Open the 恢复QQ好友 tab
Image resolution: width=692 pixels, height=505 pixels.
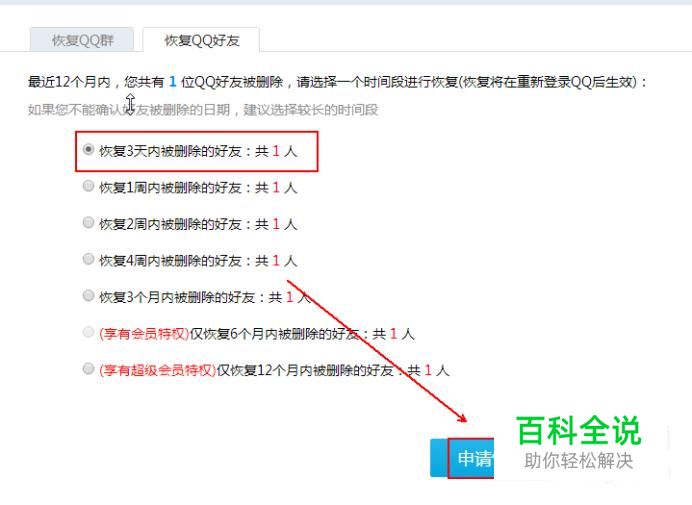201,40
